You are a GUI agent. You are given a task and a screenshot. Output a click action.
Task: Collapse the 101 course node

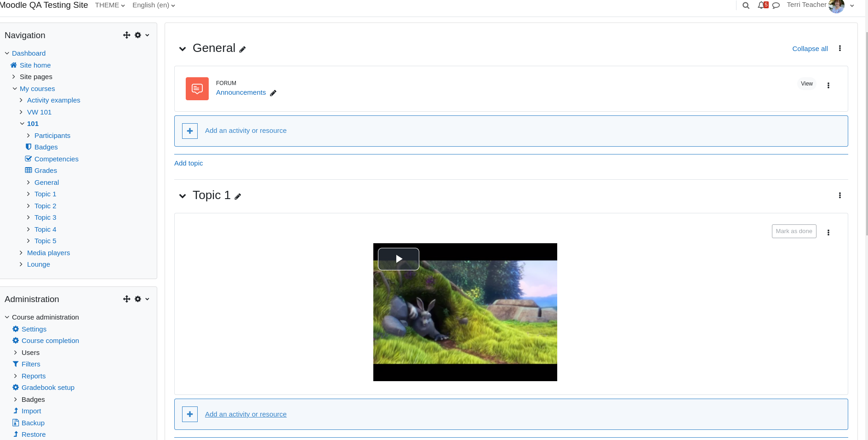point(22,124)
